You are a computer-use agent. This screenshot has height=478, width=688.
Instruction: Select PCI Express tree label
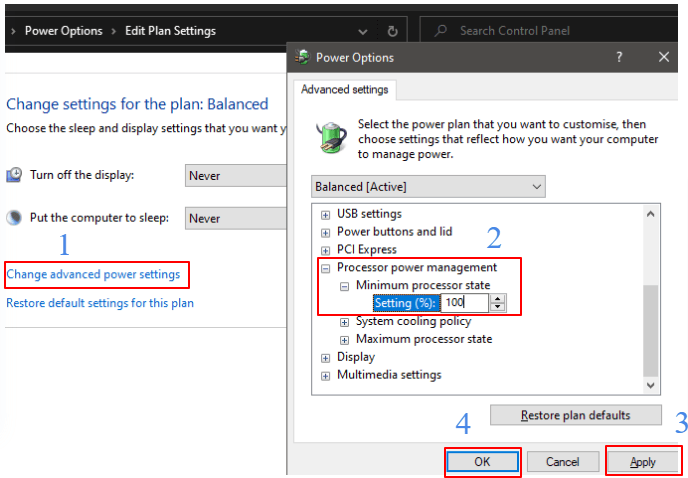point(366,249)
